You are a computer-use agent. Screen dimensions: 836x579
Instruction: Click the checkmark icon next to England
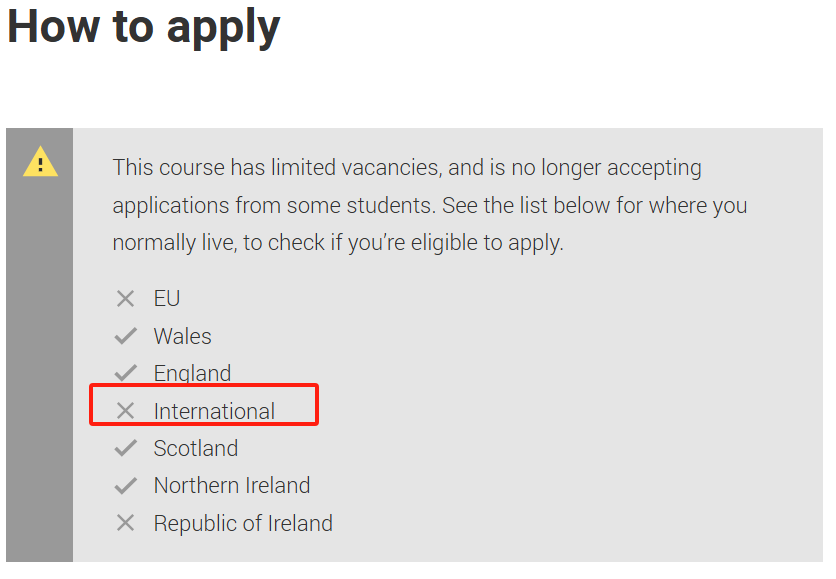click(x=126, y=373)
